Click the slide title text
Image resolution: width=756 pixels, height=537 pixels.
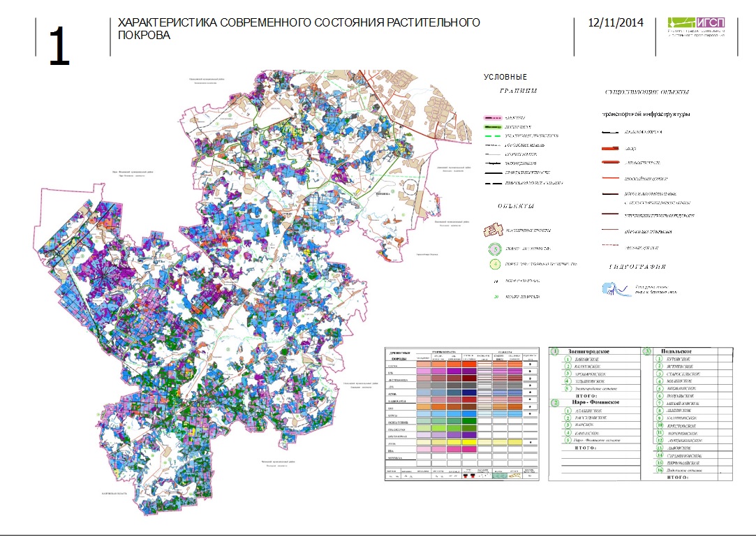299,29
